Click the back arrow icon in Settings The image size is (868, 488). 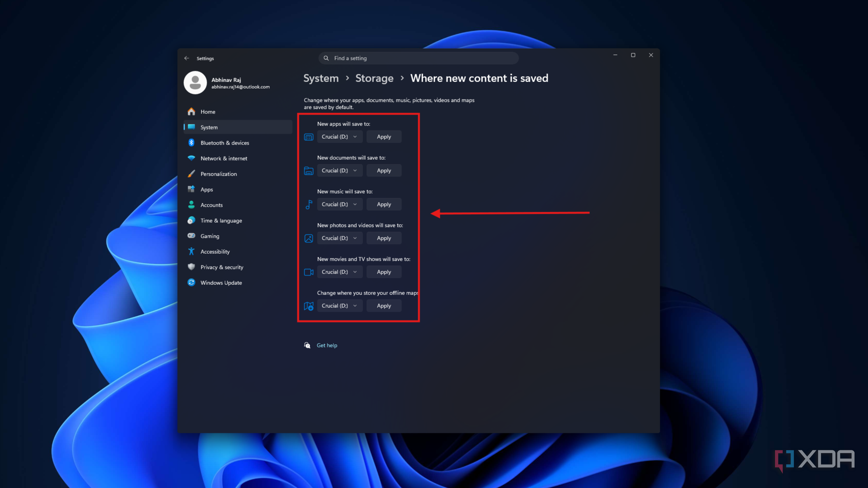[187, 58]
